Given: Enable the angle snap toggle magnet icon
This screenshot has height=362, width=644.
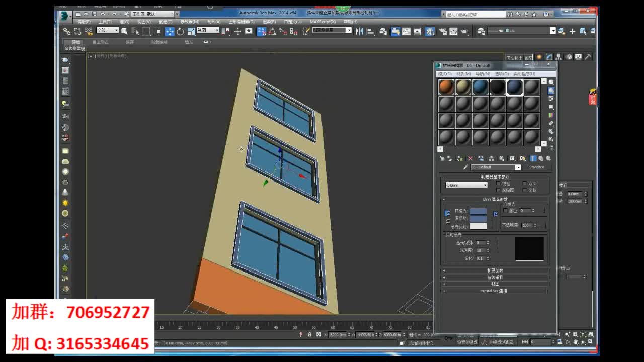Looking at the screenshot, I should pos(273,32).
